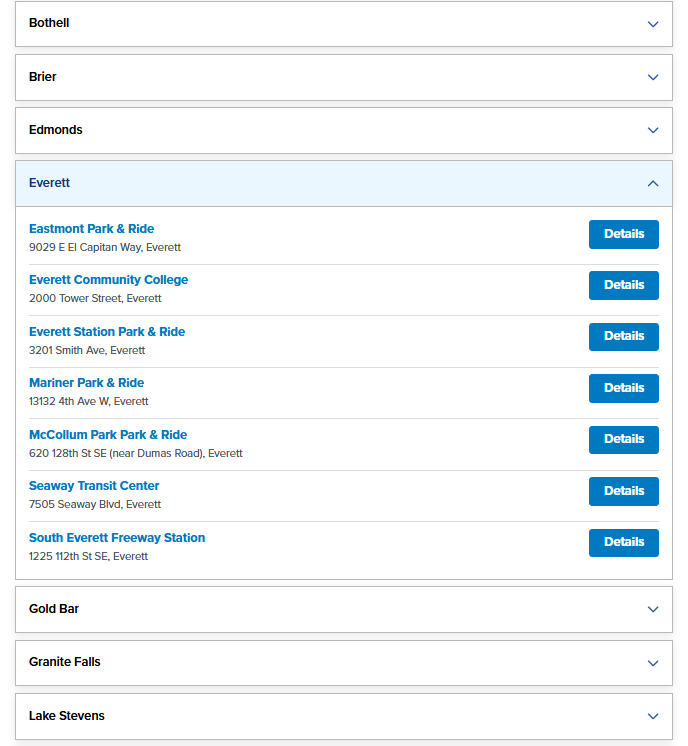View Details for Everett Station Park & Ride

coord(624,337)
